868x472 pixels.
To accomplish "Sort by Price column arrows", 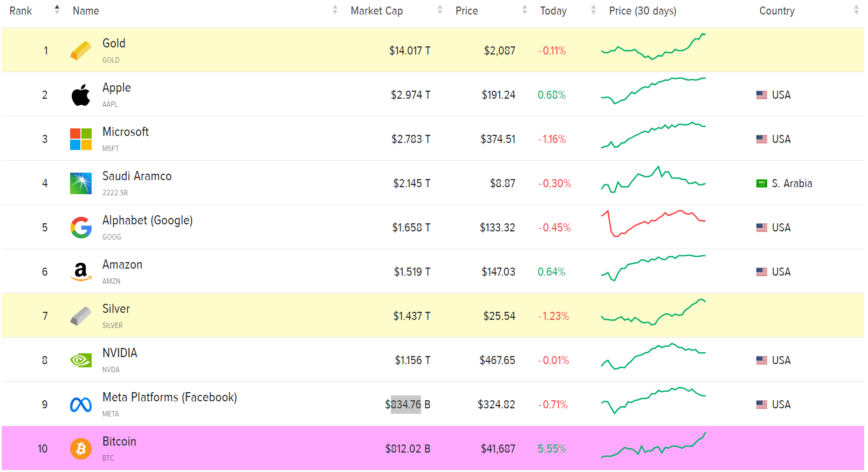I will [525, 10].
